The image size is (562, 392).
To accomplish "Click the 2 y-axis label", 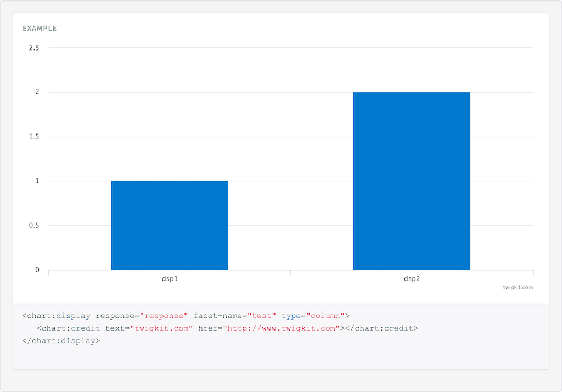I will [x=37, y=92].
